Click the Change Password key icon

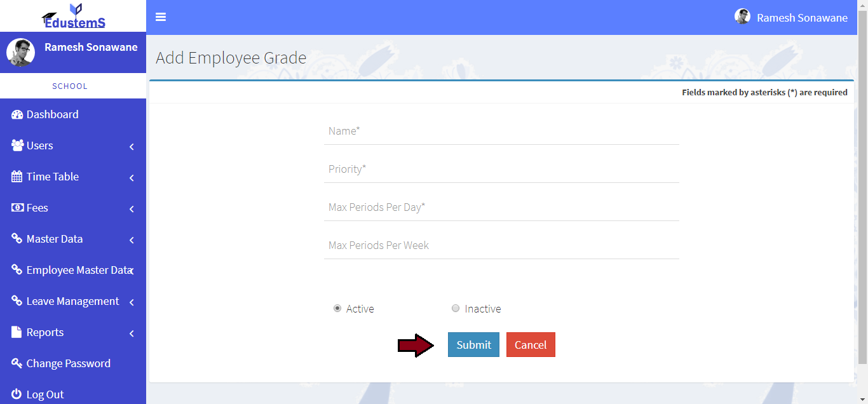(x=17, y=363)
